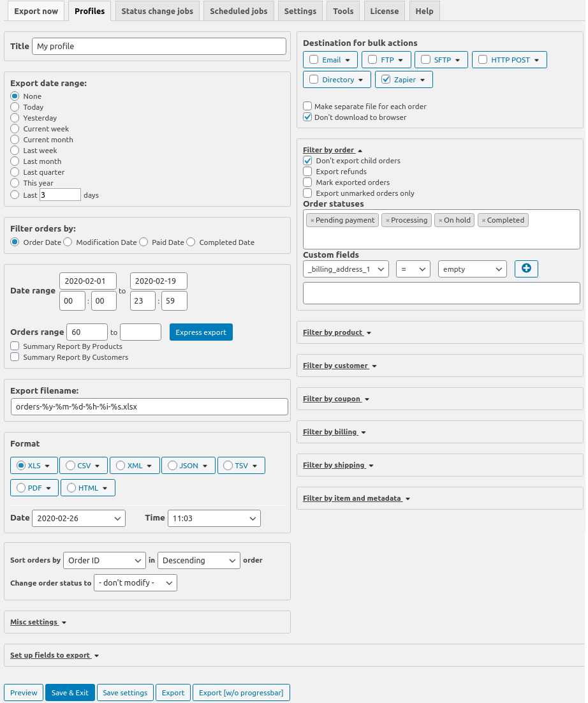The width and height of the screenshot is (588, 703).
Task: Uncheck Don't download to browser
Action: point(307,117)
